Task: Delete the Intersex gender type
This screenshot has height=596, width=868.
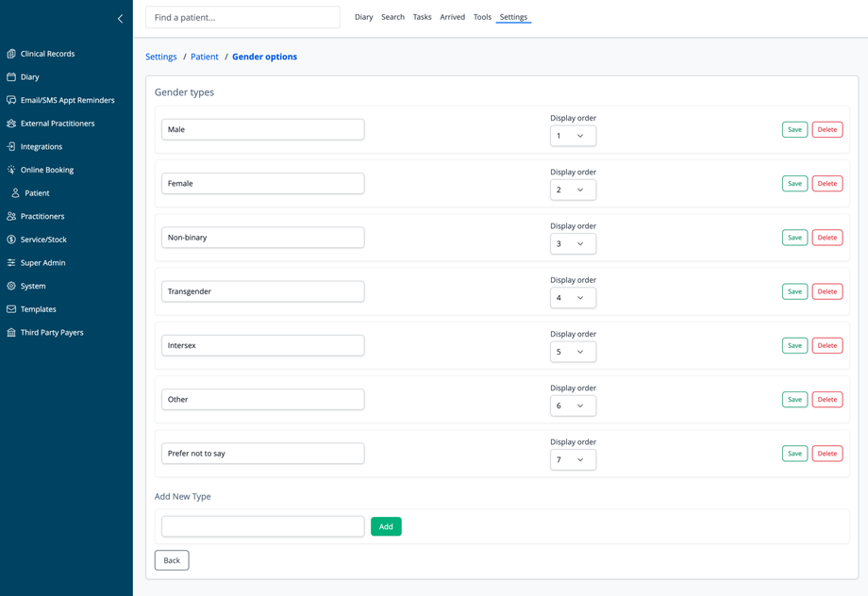Action: pos(826,346)
